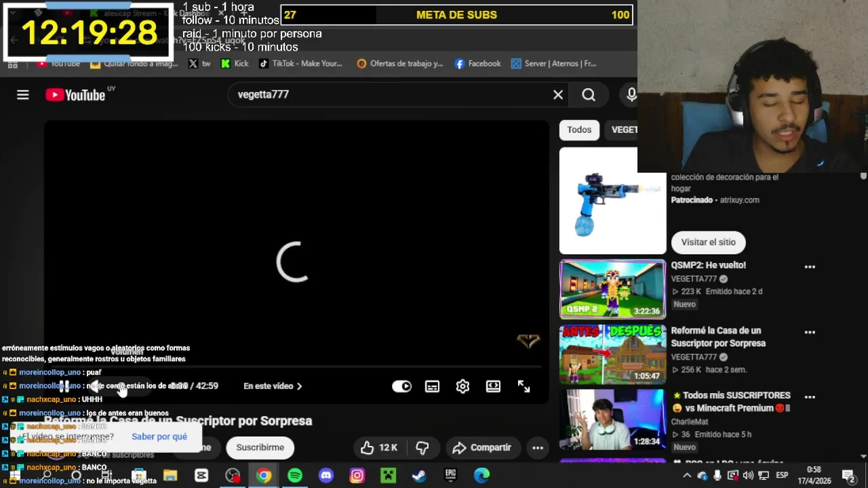868x488 pixels.
Task: Go to the YouTube home logo
Action: [75, 95]
